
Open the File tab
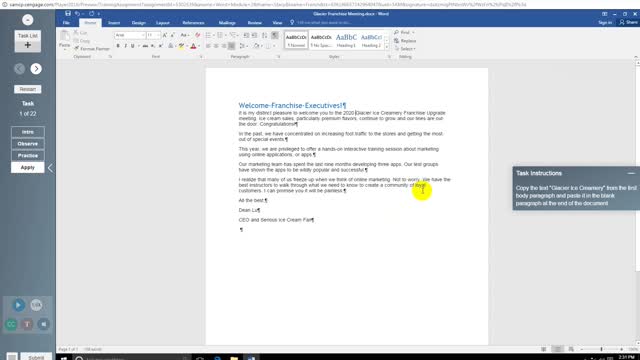tap(66, 23)
